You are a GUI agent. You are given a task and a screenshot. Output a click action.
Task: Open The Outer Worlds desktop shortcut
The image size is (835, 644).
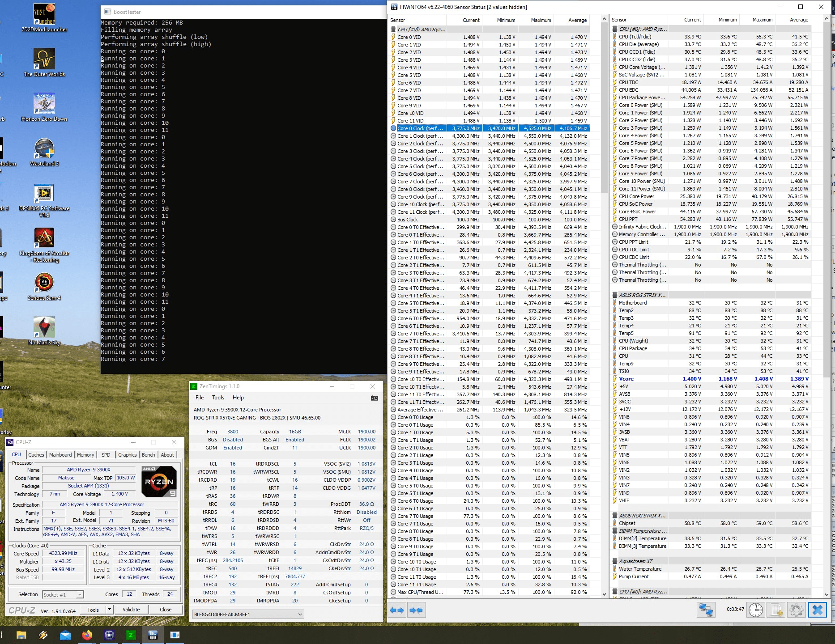coord(44,63)
